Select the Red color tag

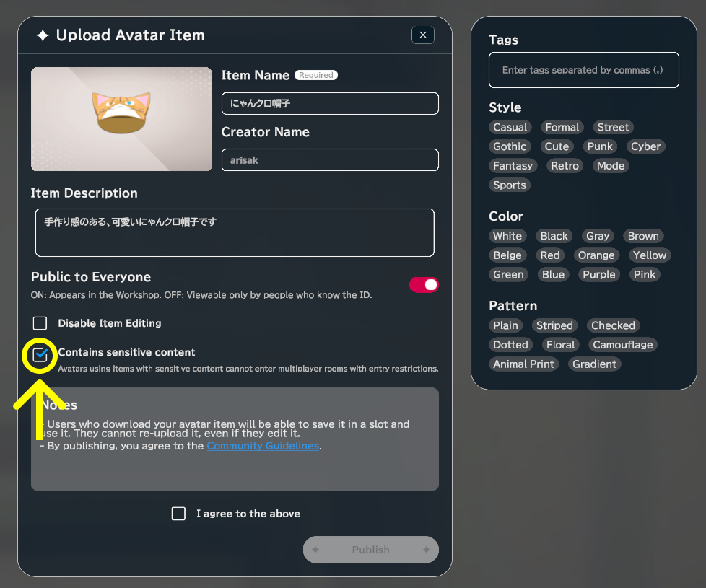click(550, 255)
